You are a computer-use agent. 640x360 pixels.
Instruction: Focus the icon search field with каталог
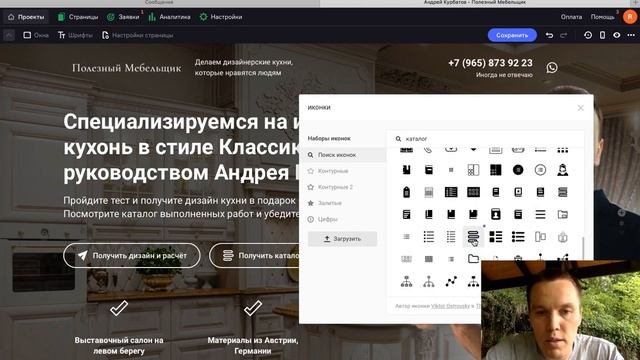point(485,139)
